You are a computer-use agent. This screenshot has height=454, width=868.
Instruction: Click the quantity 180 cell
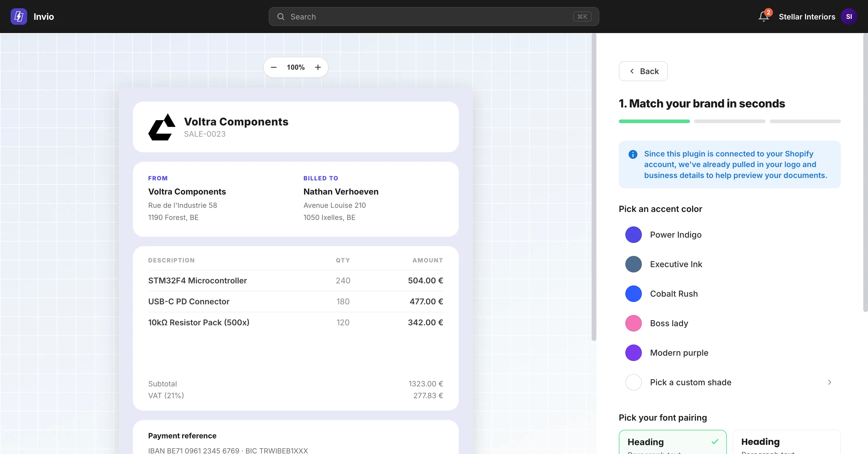(343, 301)
